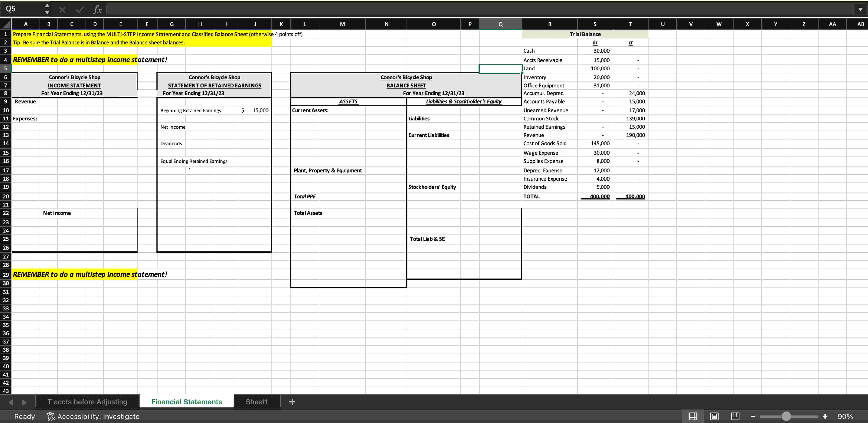Click the previous sheet navigation arrow
Image resolution: width=868 pixels, height=423 pixels.
[10, 402]
